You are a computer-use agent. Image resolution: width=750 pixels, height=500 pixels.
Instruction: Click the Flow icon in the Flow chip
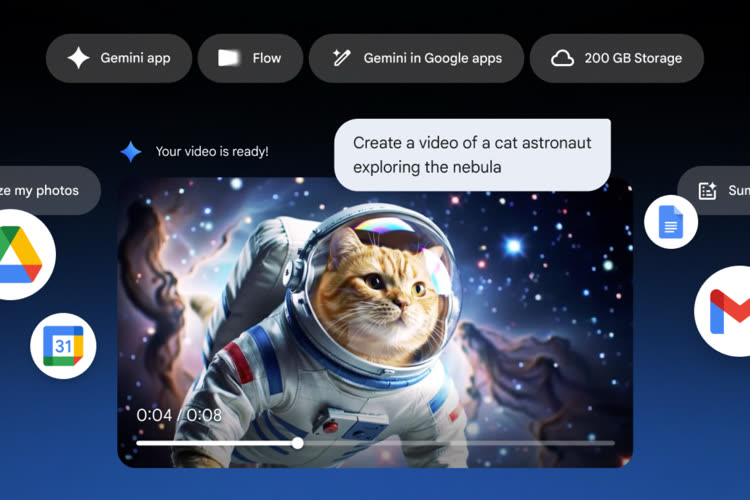click(229, 58)
